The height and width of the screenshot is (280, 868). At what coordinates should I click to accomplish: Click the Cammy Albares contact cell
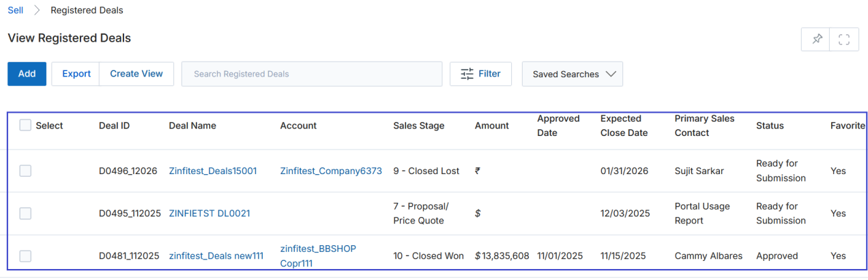tap(708, 256)
